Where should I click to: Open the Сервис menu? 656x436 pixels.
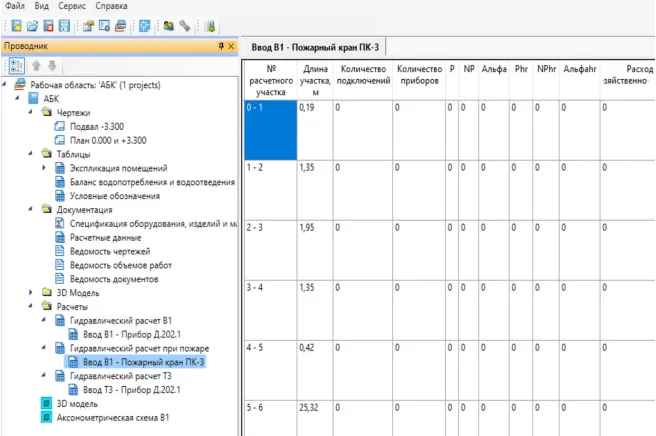pyautogui.click(x=74, y=6)
